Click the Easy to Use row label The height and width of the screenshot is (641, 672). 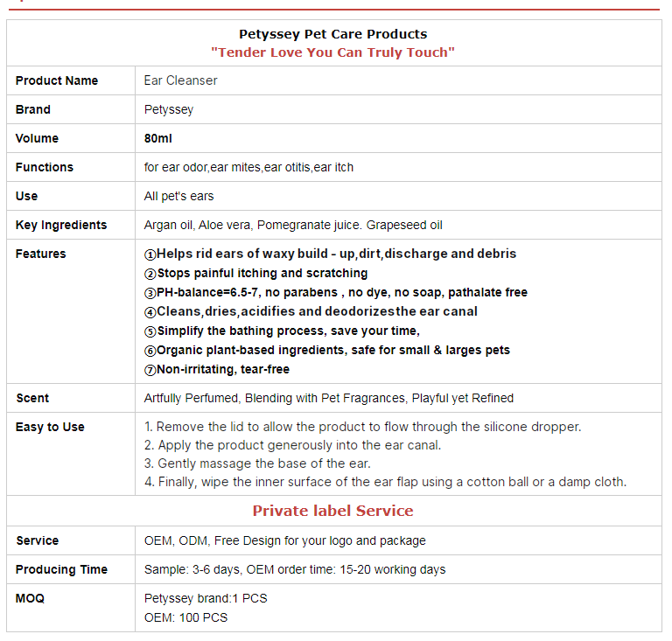pos(50,427)
